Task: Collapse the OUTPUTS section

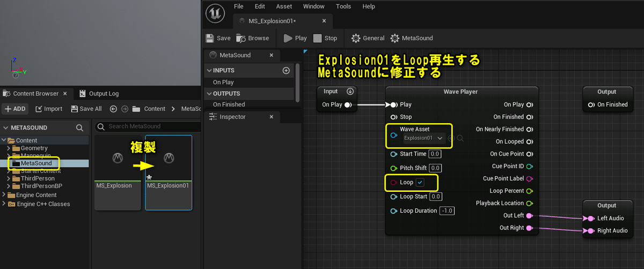Action: tap(209, 94)
